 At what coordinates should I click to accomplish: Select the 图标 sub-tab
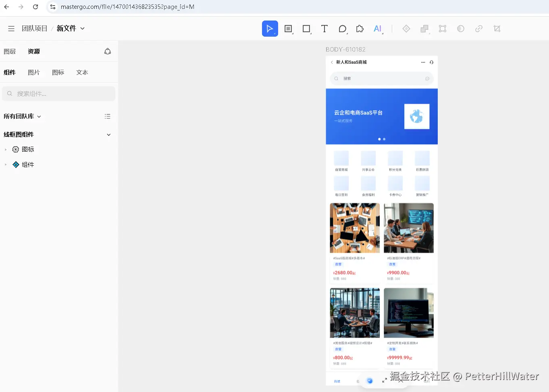point(58,73)
